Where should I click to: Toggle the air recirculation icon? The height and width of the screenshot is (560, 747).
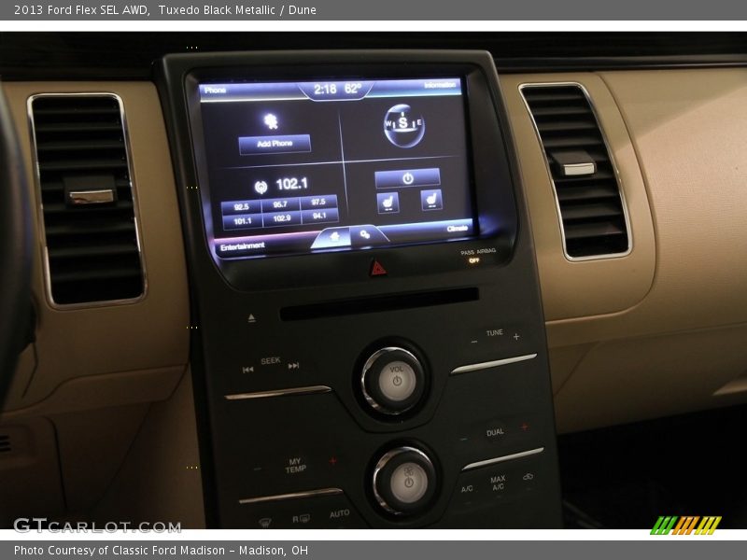[x=528, y=477]
